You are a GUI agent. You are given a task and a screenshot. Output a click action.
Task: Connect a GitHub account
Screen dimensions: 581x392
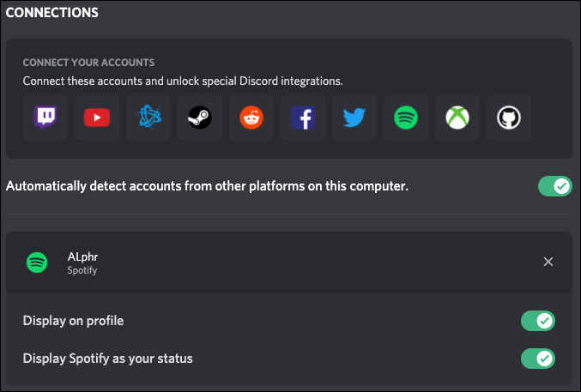pos(509,118)
